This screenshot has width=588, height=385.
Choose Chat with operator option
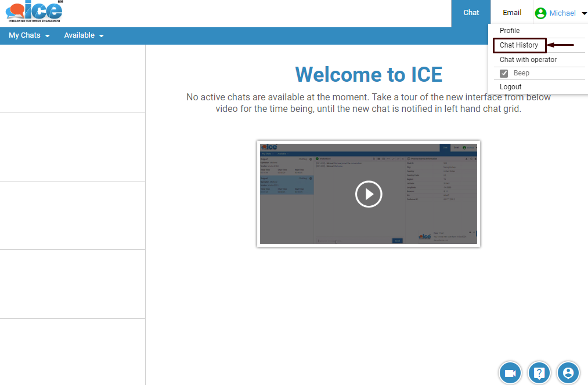click(x=528, y=60)
